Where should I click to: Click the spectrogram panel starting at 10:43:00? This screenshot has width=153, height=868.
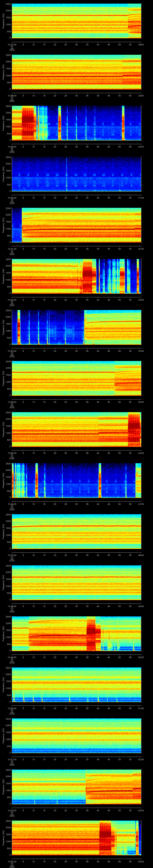coord(76,327)
